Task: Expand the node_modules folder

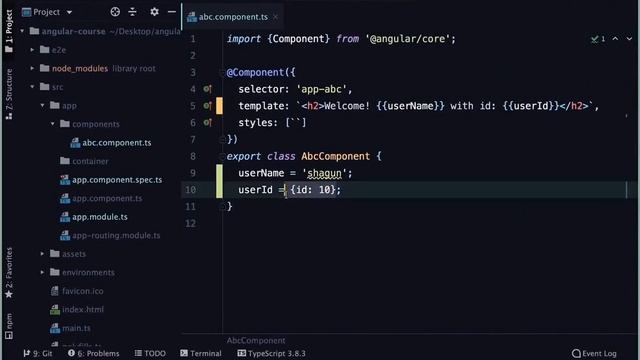Action: (x=32, y=68)
